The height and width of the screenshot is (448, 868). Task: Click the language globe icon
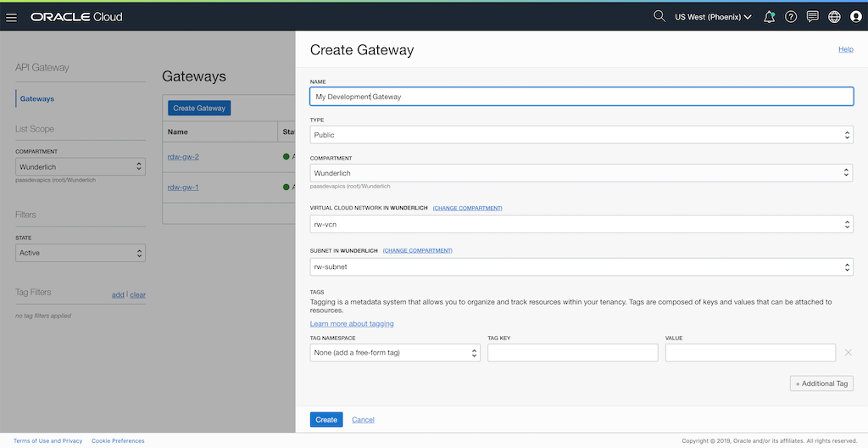click(x=834, y=17)
